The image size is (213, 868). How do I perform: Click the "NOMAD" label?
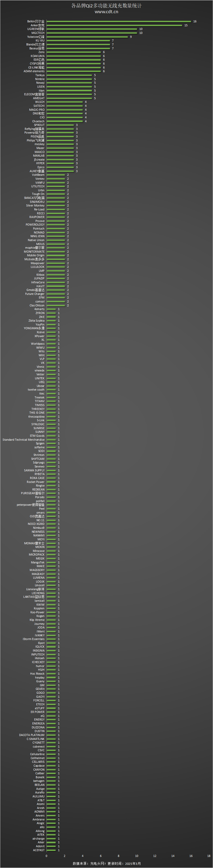pyautogui.click(x=39, y=232)
